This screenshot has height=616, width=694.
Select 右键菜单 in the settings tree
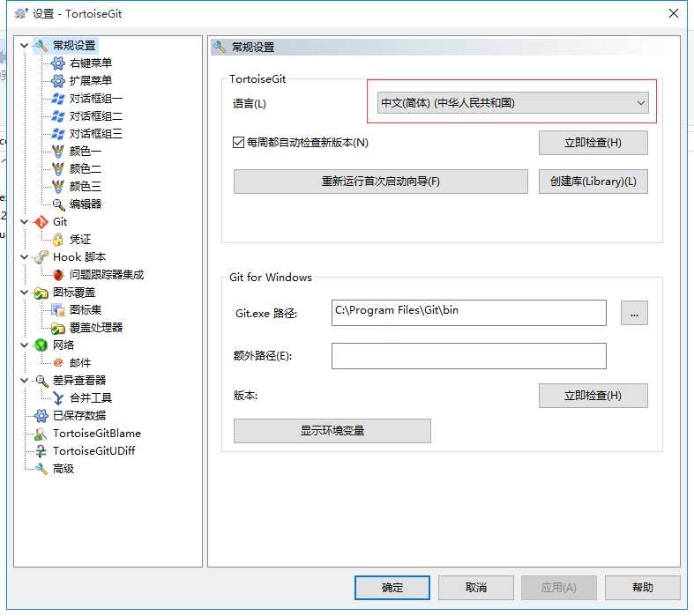91,63
